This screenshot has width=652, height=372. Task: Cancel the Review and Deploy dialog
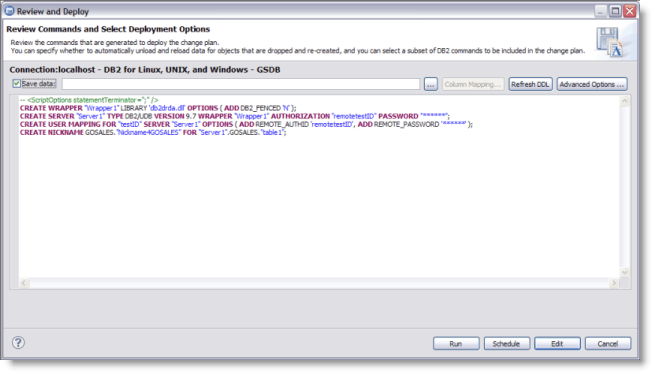pyautogui.click(x=608, y=344)
